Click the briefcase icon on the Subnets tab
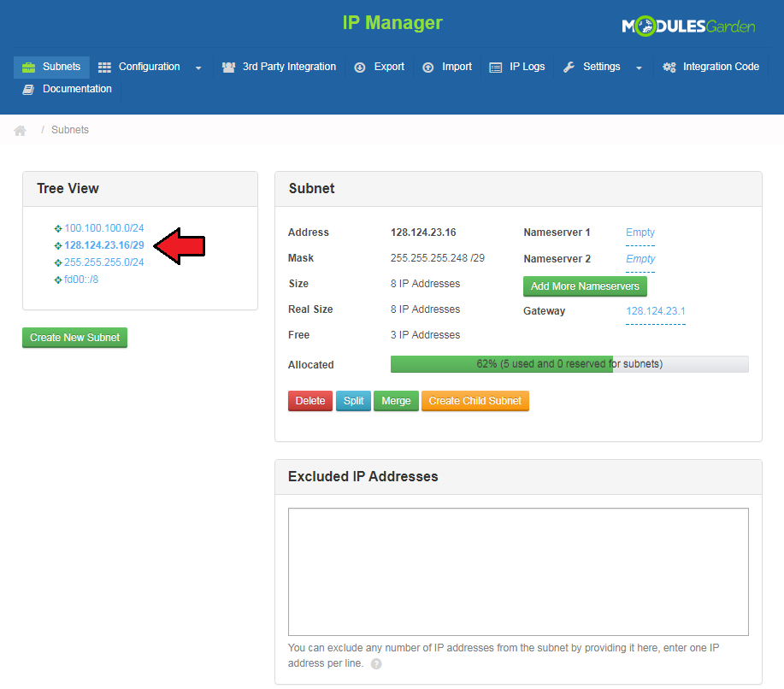 [28, 68]
